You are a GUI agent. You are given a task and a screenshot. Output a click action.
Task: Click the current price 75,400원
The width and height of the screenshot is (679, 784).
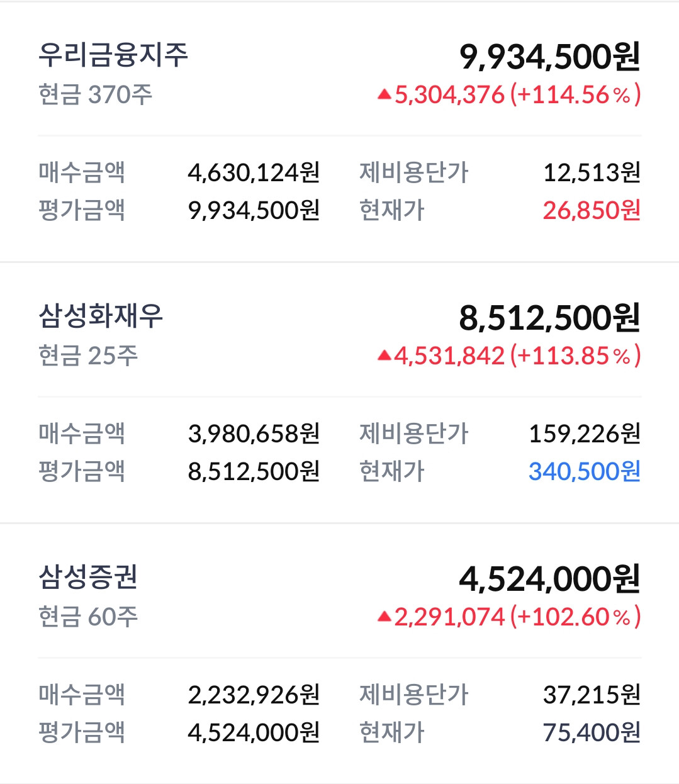[592, 732]
